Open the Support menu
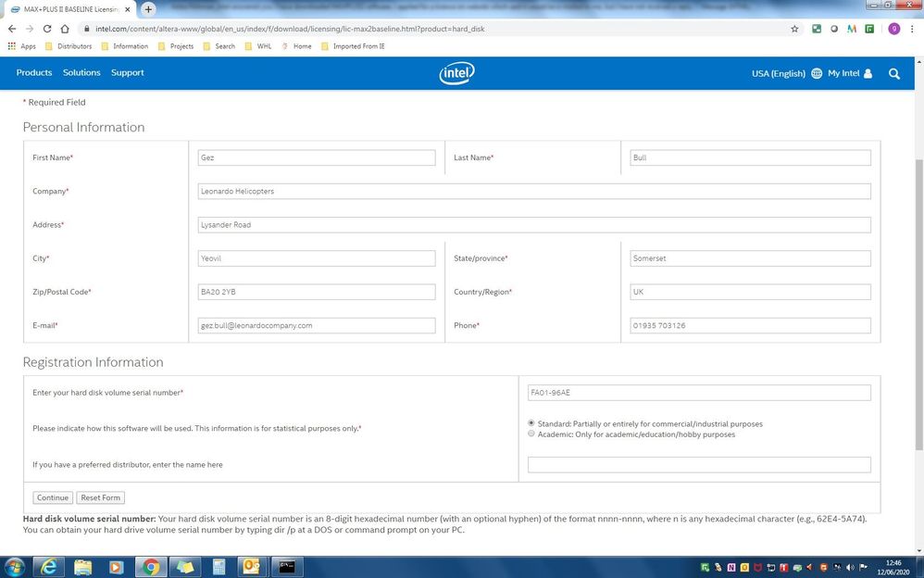This screenshot has width=924, height=578. [x=127, y=72]
